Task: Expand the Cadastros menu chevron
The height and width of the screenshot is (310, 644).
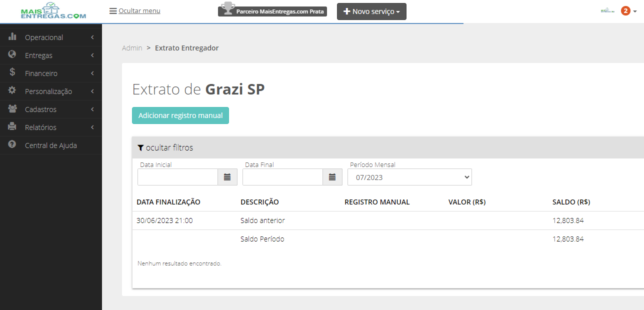Action: 92,109
